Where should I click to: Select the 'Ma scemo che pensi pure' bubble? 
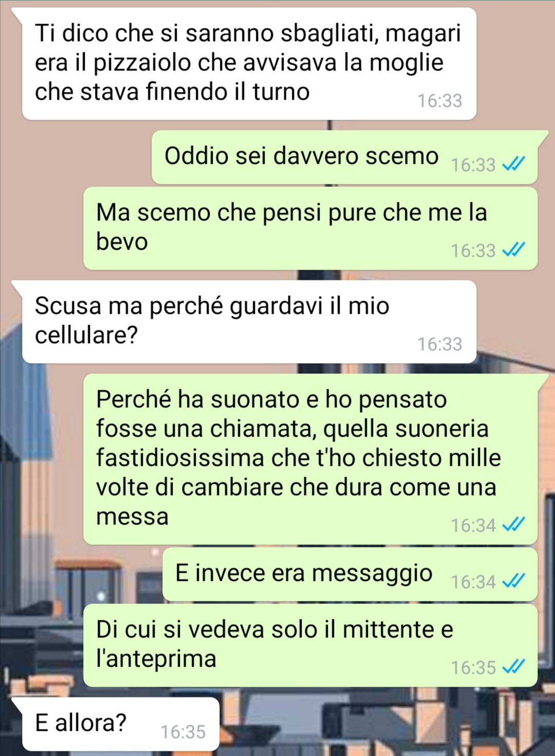310,229
